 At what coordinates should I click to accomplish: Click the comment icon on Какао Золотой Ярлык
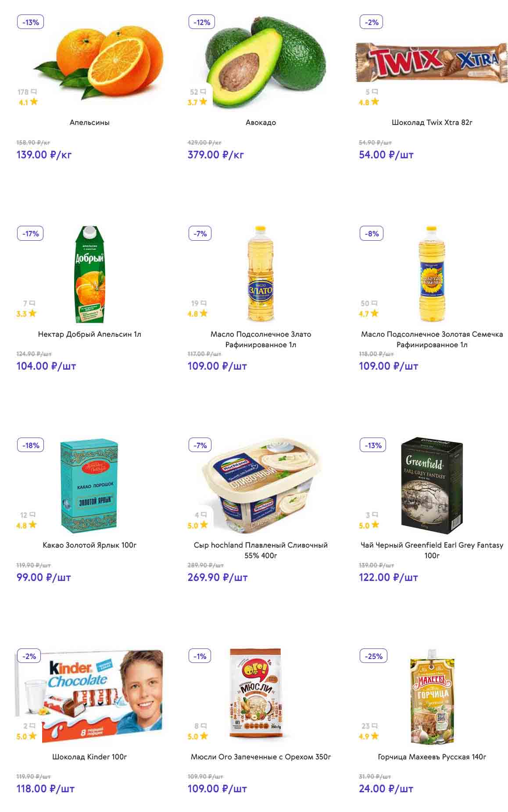32,515
